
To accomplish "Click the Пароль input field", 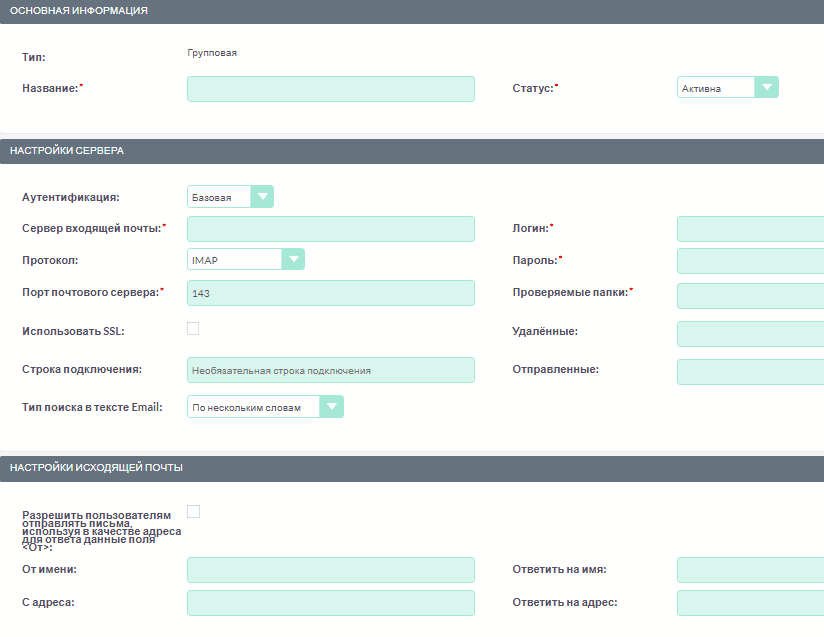I will (750, 261).
